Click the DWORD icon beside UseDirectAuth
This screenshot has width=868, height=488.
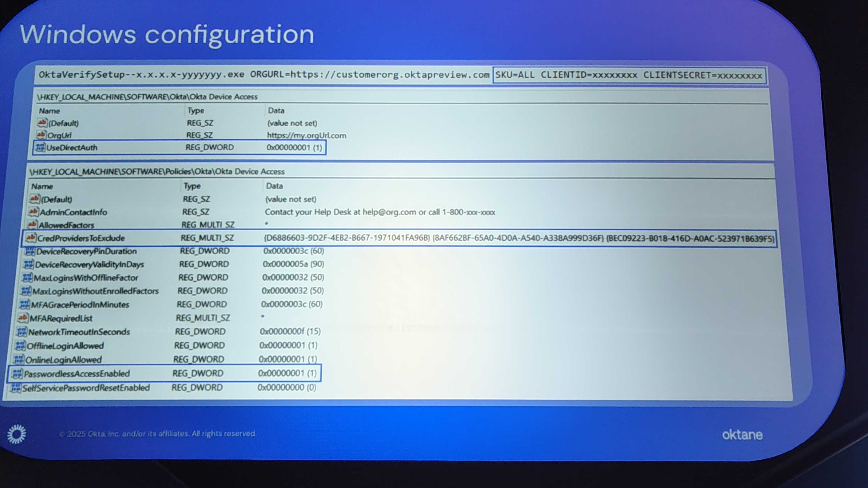(40, 148)
